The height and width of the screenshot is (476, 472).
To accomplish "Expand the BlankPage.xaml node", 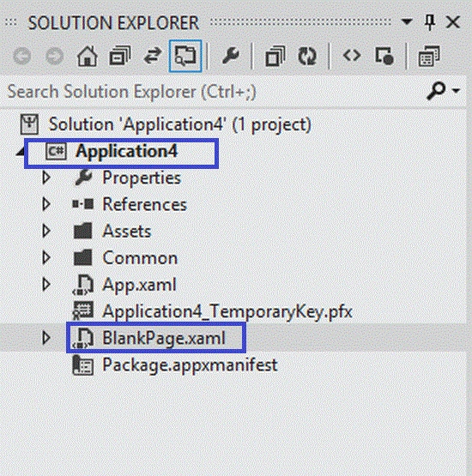I will (x=45, y=338).
